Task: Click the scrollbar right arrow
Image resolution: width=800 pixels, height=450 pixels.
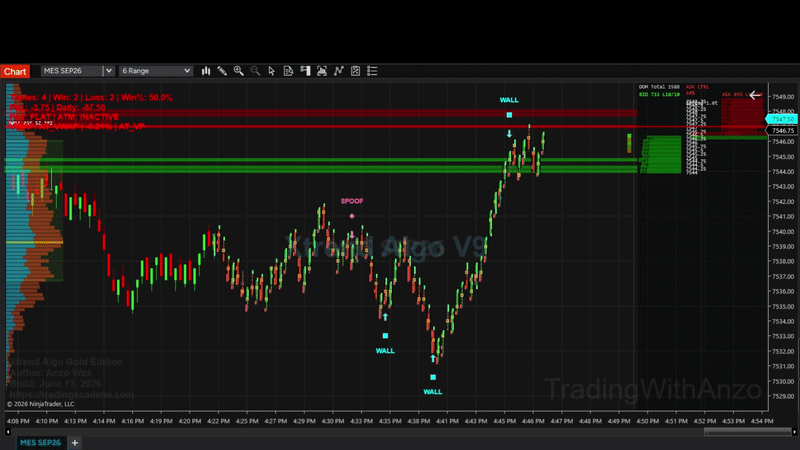Action: tap(794, 432)
